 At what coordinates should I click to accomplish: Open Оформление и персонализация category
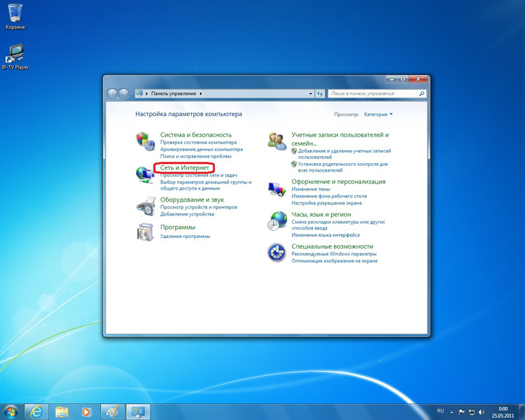[x=338, y=181]
